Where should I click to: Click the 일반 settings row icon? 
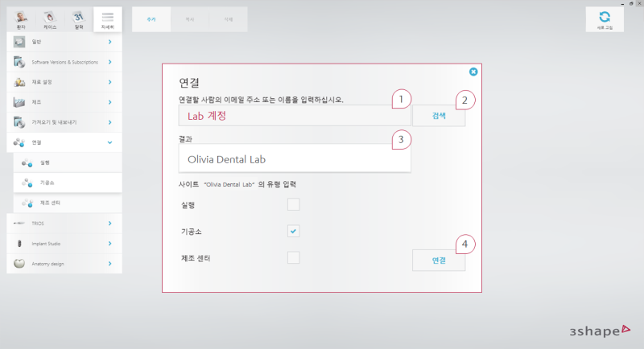click(19, 42)
